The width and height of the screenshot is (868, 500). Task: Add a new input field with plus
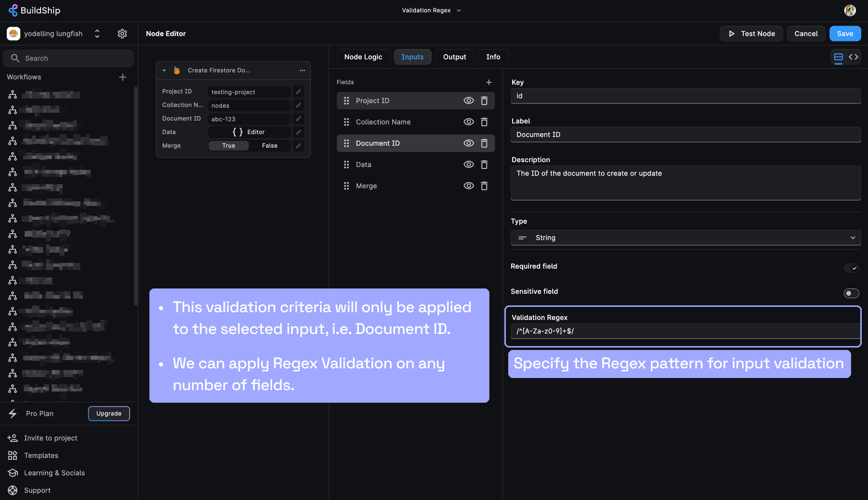click(x=489, y=82)
